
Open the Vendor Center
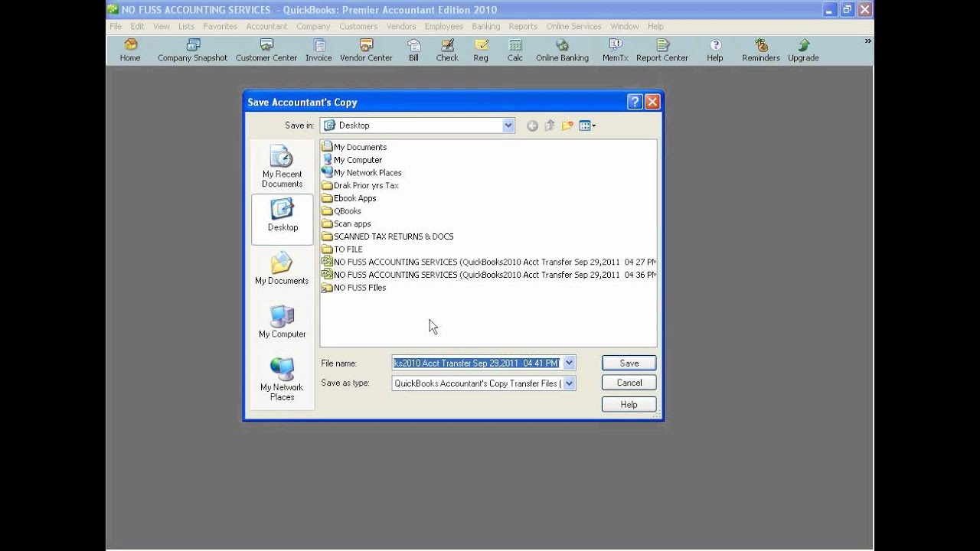366,51
